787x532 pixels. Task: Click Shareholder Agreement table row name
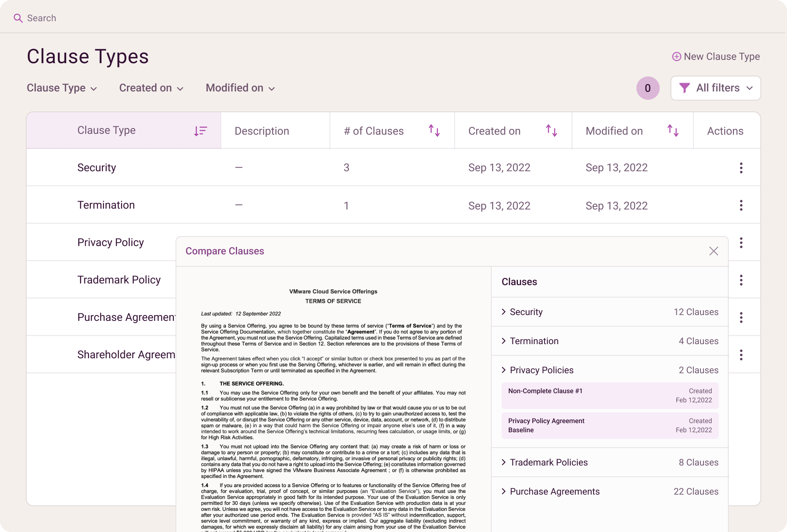click(x=126, y=355)
